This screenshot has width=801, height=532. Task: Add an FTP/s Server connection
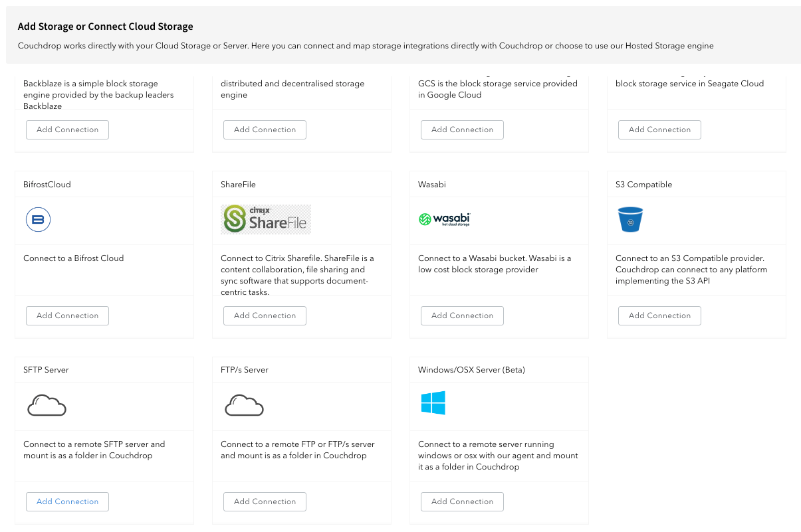pos(265,501)
